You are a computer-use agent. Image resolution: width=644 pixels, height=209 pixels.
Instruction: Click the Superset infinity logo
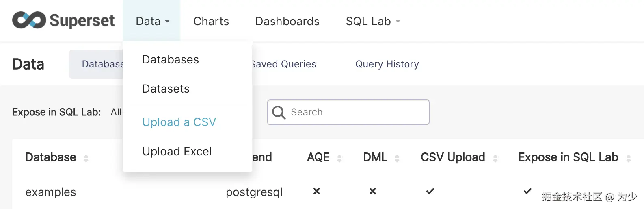[29, 20]
